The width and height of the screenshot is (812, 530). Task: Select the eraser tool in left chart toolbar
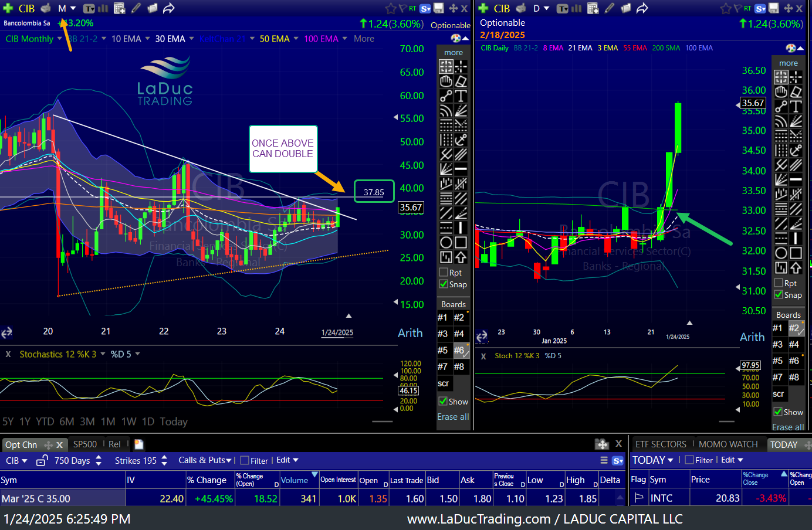coord(461,81)
